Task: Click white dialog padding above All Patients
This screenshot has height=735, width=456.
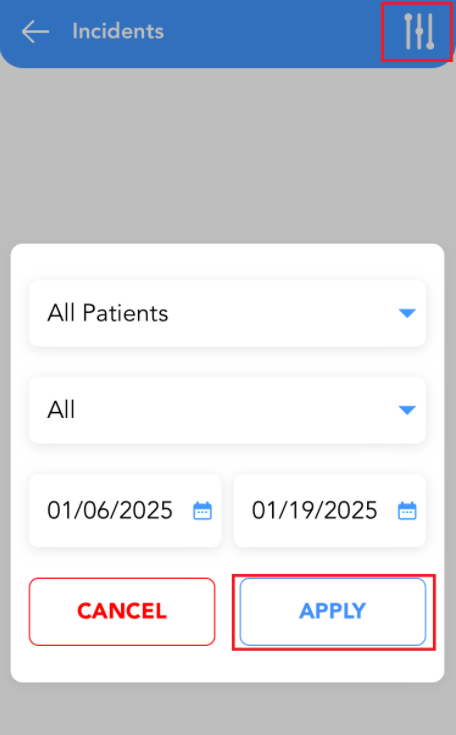Action: pyautogui.click(x=228, y=262)
